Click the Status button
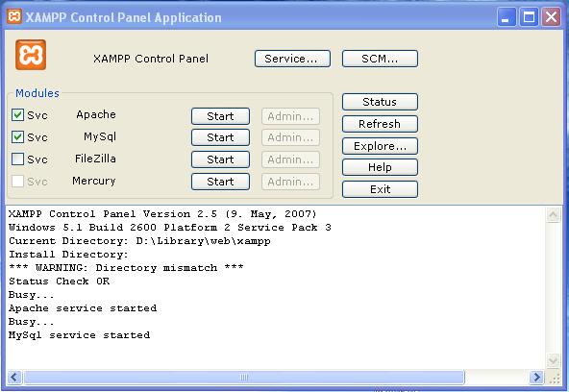Image resolution: width=569 pixels, height=392 pixels. [x=380, y=102]
